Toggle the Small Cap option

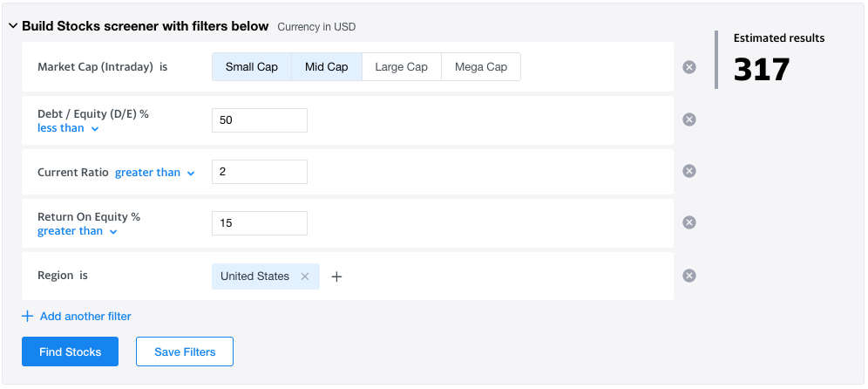pyautogui.click(x=251, y=67)
